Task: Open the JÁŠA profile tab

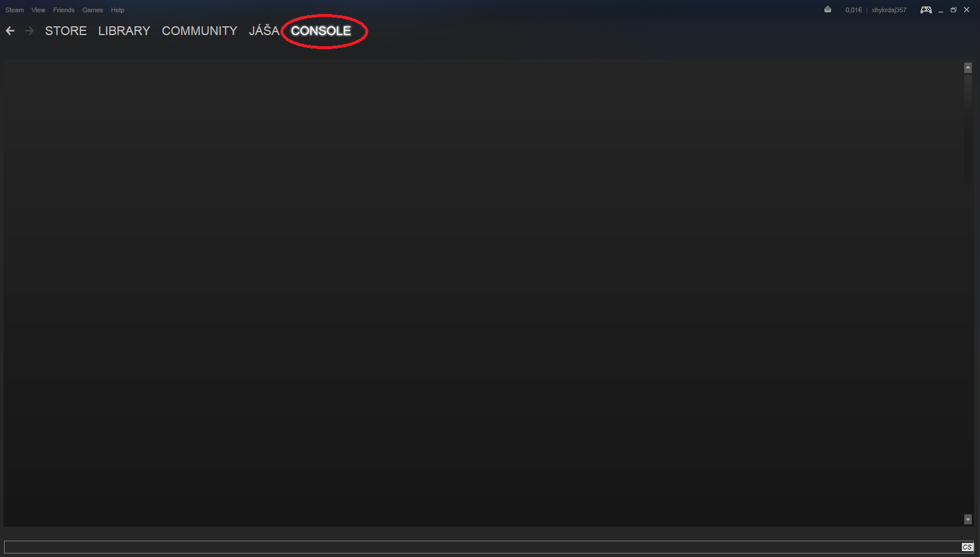Action: point(264,31)
